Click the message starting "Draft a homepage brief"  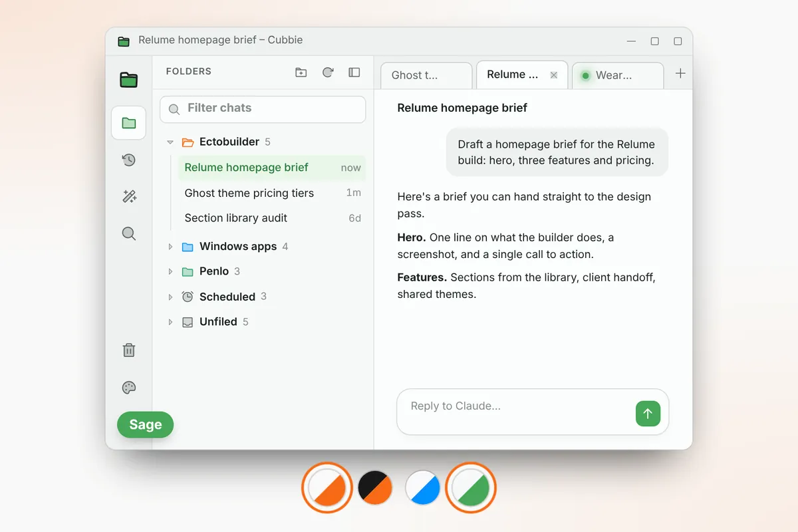[x=557, y=152]
